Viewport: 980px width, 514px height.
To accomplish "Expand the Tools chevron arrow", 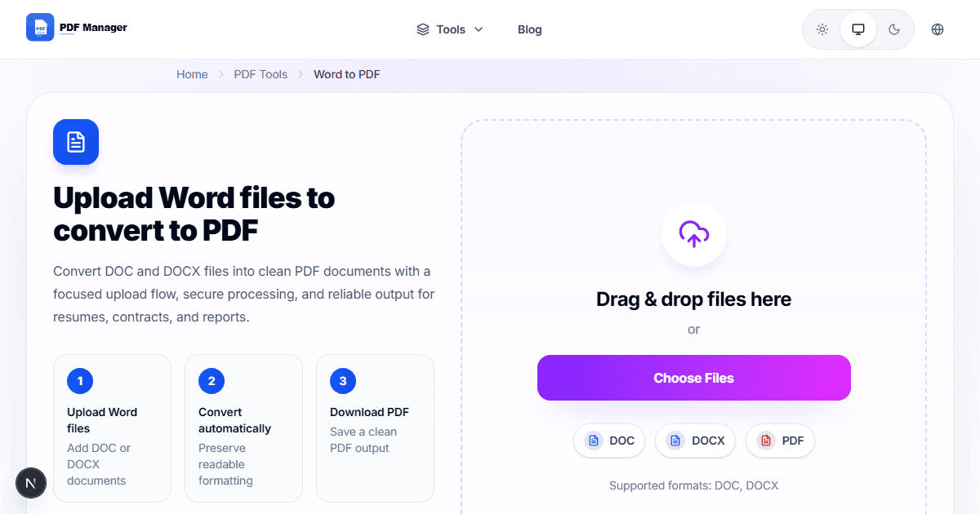I will coord(479,29).
